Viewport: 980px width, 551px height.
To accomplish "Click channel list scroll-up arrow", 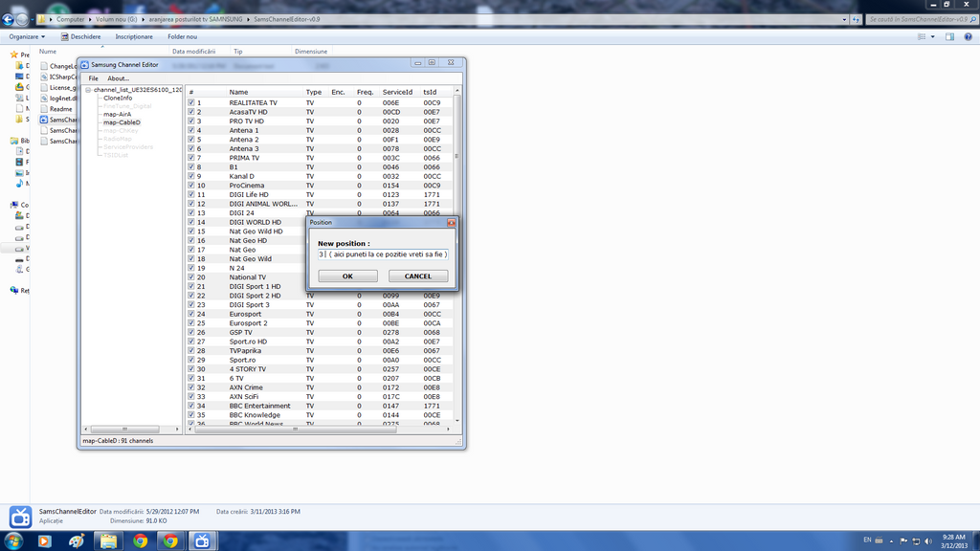I will [457, 91].
